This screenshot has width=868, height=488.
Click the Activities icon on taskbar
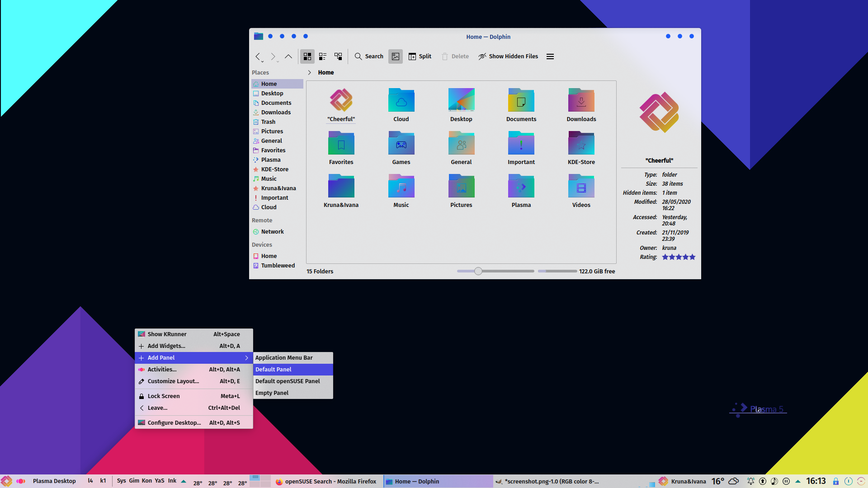point(21,481)
